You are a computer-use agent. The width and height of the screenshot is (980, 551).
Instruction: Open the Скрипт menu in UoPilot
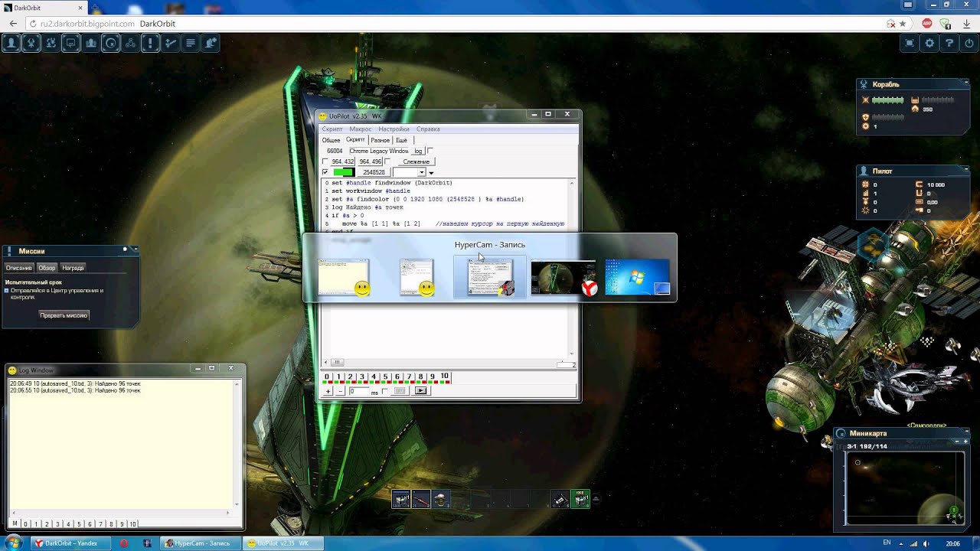[332, 129]
